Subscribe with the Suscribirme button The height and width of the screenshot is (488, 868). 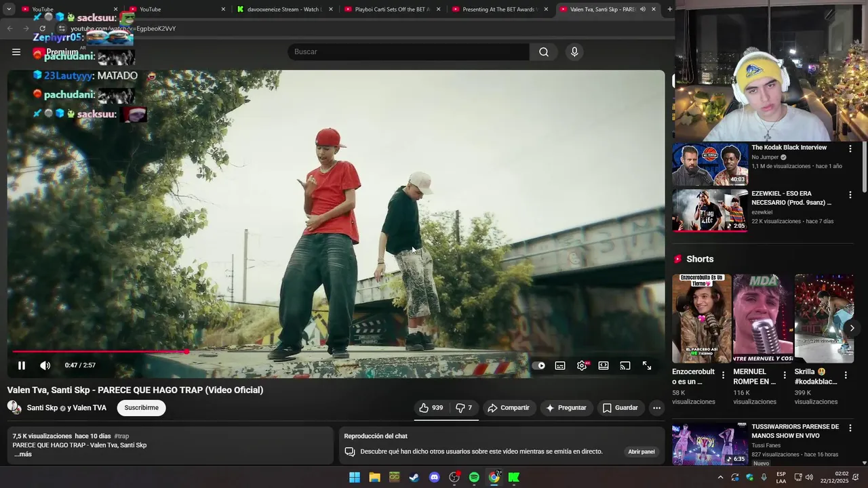click(141, 407)
